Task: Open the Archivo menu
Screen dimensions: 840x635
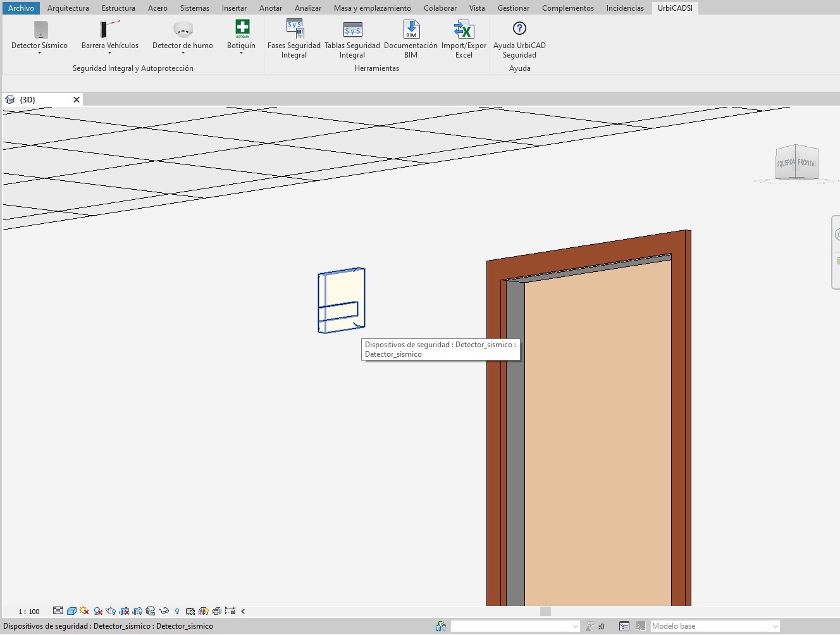Action: tap(21, 8)
